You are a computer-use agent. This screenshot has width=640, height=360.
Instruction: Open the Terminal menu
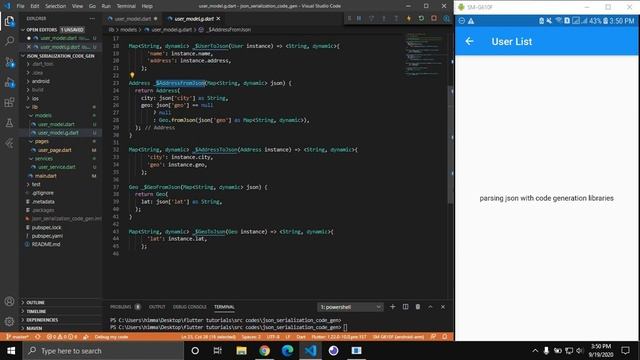(126, 6)
